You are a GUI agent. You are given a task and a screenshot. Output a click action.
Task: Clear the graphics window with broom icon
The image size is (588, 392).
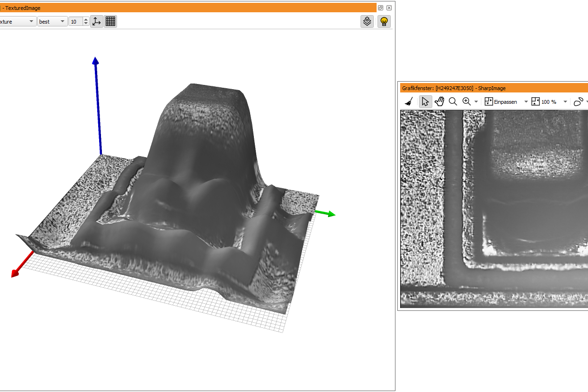[x=410, y=101]
